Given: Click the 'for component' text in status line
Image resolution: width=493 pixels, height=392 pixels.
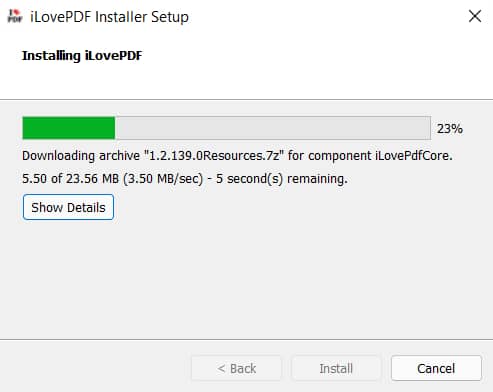Looking at the screenshot, I should pyautogui.click(x=329, y=156).
